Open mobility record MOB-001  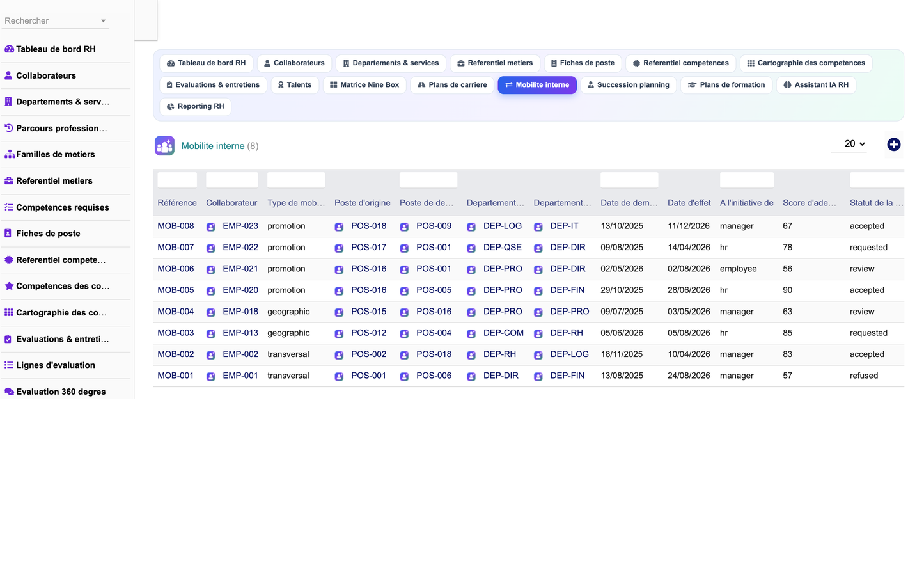coord(176,376)
